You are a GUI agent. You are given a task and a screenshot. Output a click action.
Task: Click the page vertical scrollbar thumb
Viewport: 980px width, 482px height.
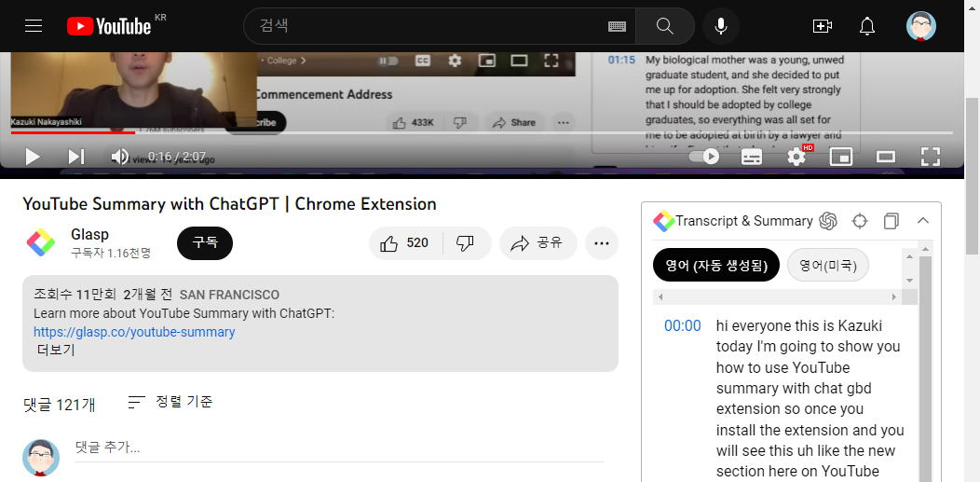point(972,176)
